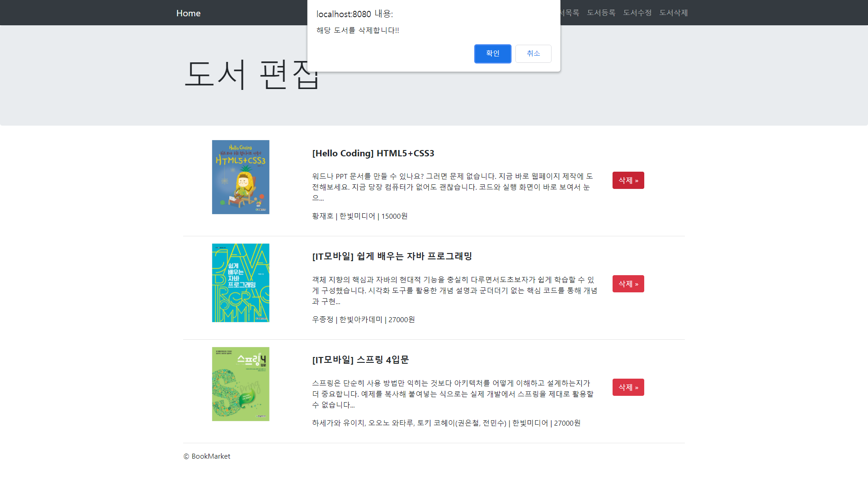Click the 쉽게 배우는 자바 프로그래밍 title
Viewport: 868px width, 488px height.
tap(392, 256)
